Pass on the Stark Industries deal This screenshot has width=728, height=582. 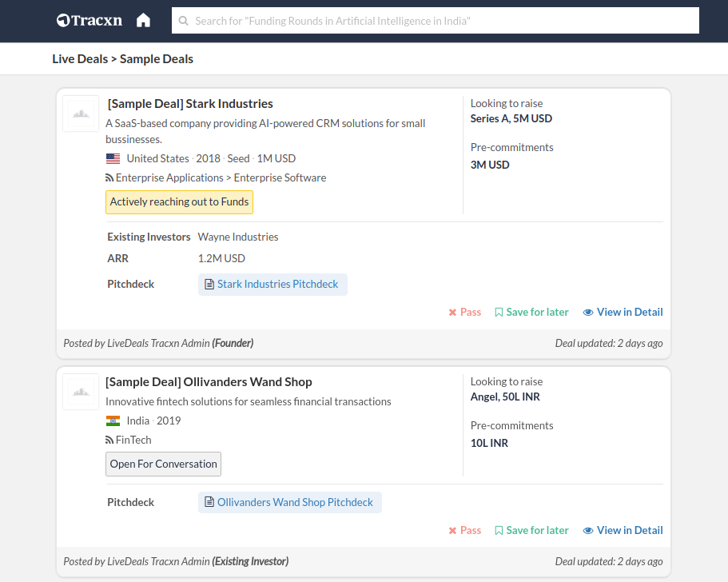pos(465,312)
